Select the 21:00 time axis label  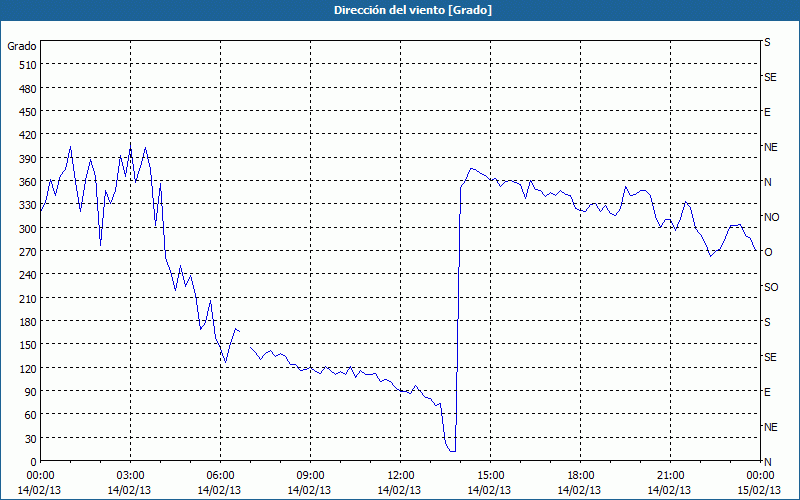(x=670, y=476)
